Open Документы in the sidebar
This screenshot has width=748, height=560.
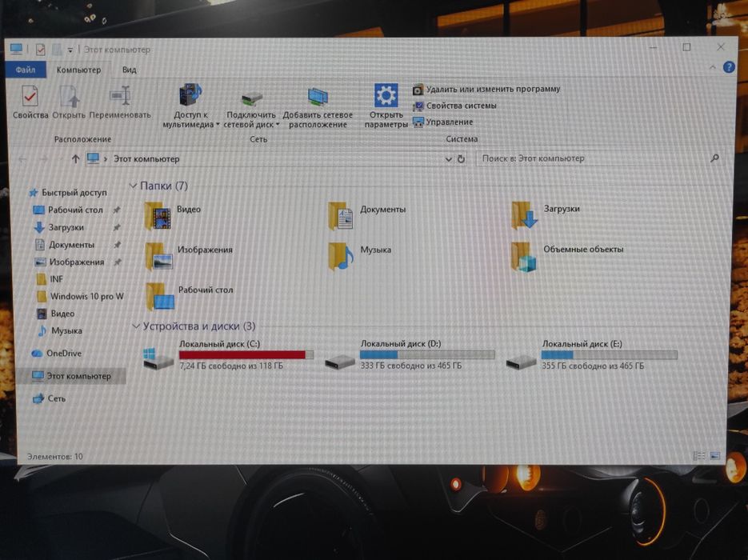pyautogui.click(x=71, y=245)
